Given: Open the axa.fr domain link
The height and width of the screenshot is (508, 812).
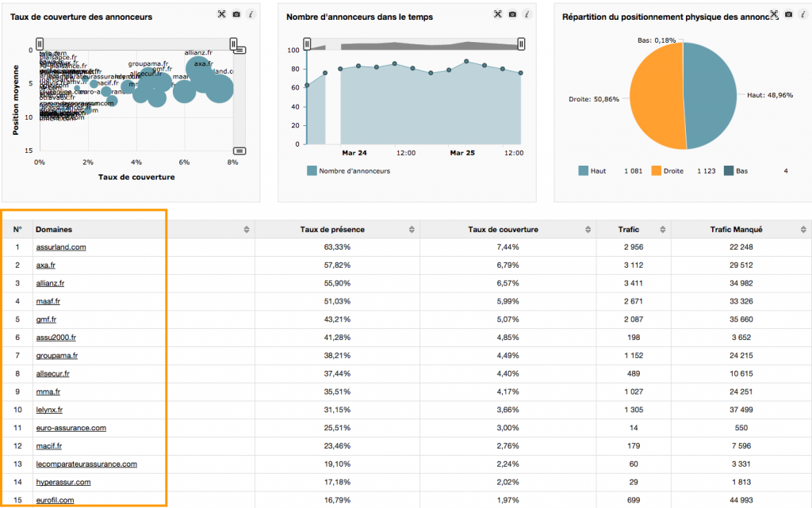Looking at the screenshot, I should 45,265.
